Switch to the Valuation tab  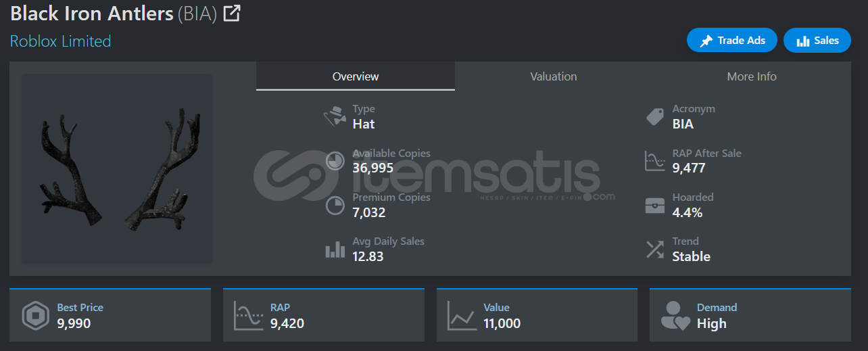coord(554,76)
